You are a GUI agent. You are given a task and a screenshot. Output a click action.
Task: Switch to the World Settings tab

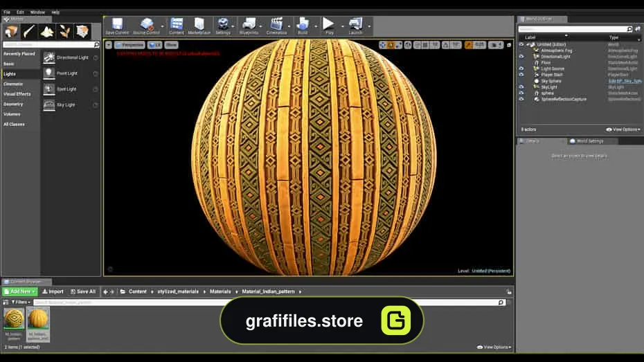click(x=590, y=141)
